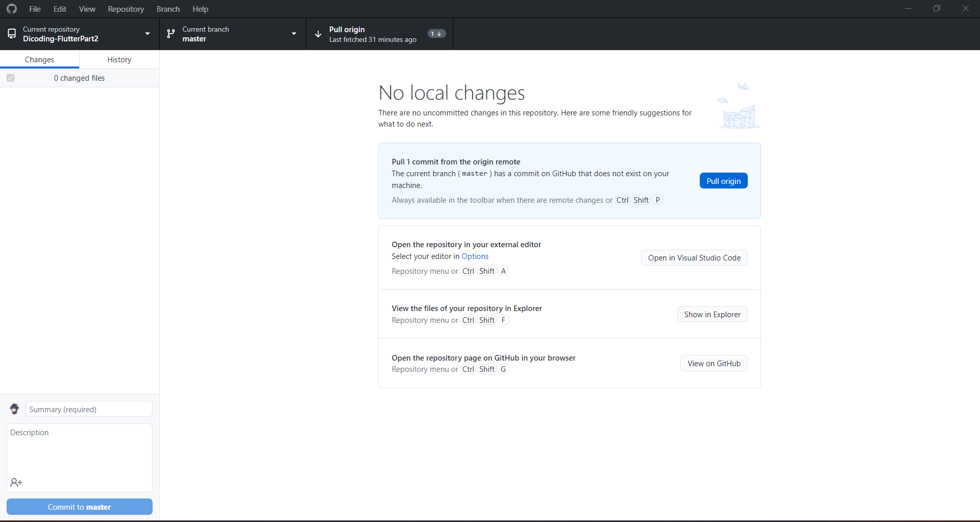Click Show in Explorer

712,314
